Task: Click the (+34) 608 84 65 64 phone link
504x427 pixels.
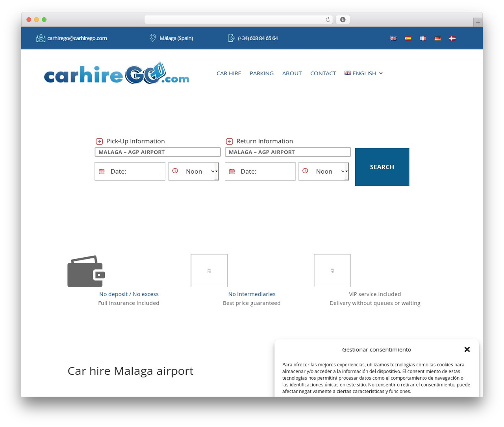Action: tap(258, 38)
